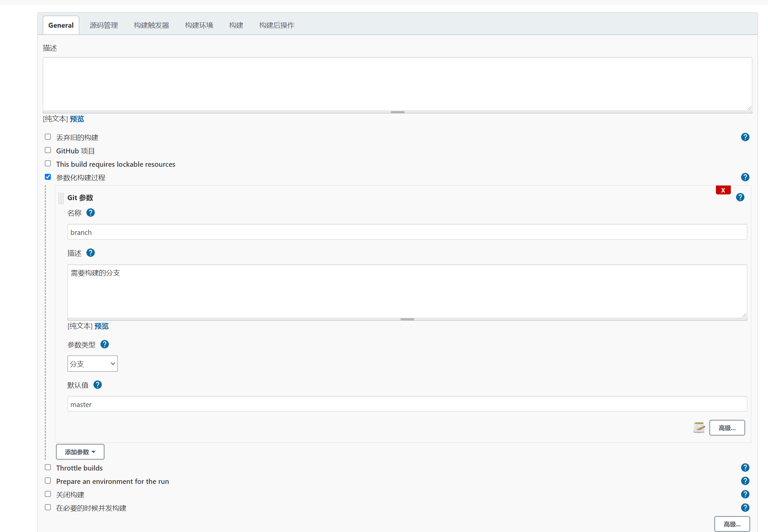Open the 添加参数 dropdown button
Image resolution: width=768 pixels, height=532 pixels.
80,452
